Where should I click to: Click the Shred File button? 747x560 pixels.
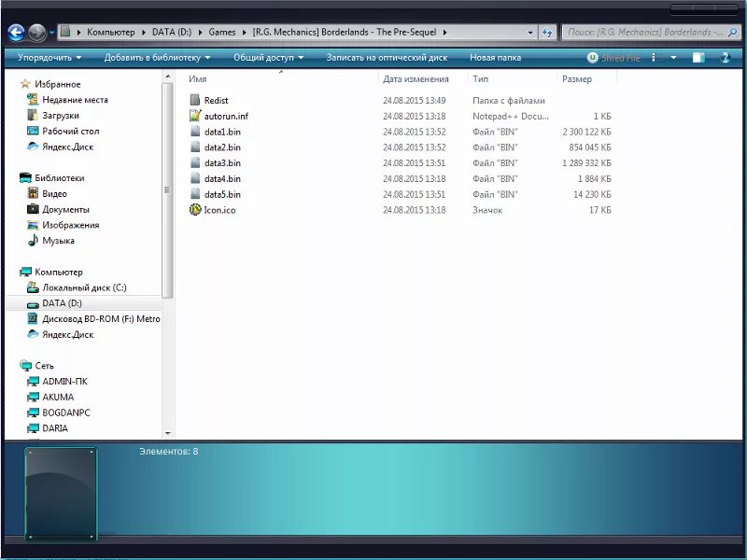[613, 58]
